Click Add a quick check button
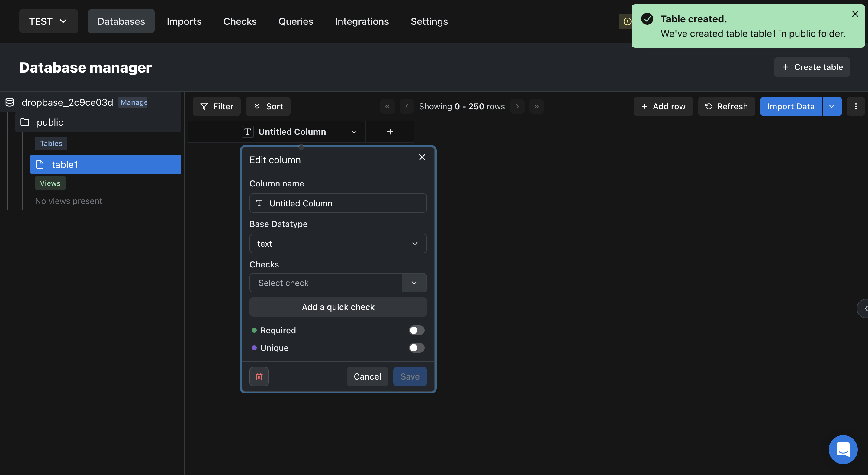Viewport: 868px width, 475px height. point(338,307)
